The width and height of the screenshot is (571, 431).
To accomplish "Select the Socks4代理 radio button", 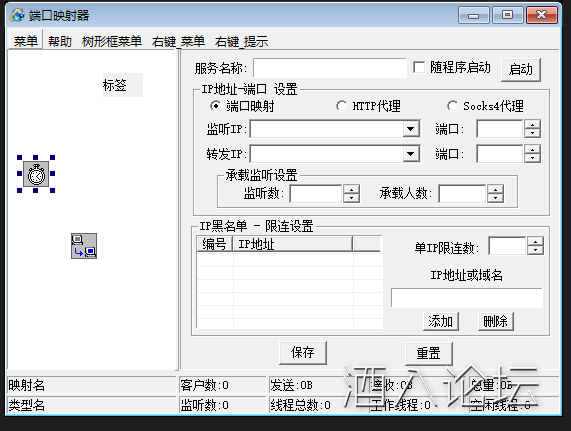I will (x=452, y=106).
